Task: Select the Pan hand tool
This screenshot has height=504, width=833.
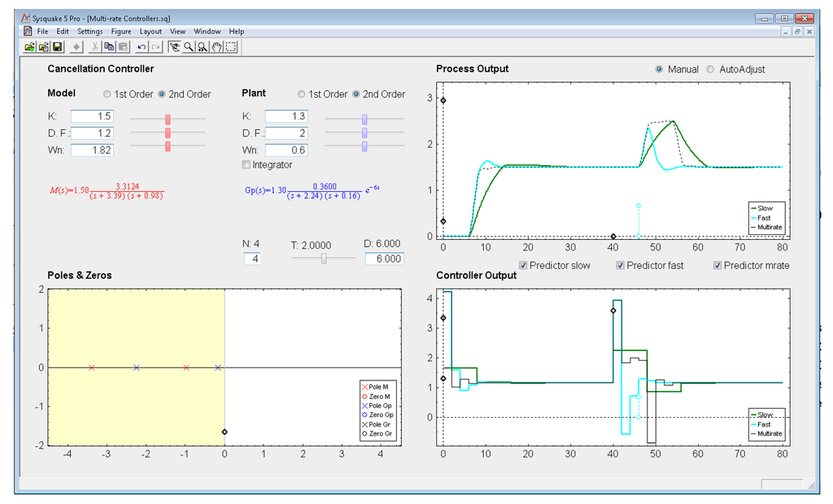Action: pyautogui.click(x=217, y=47)
